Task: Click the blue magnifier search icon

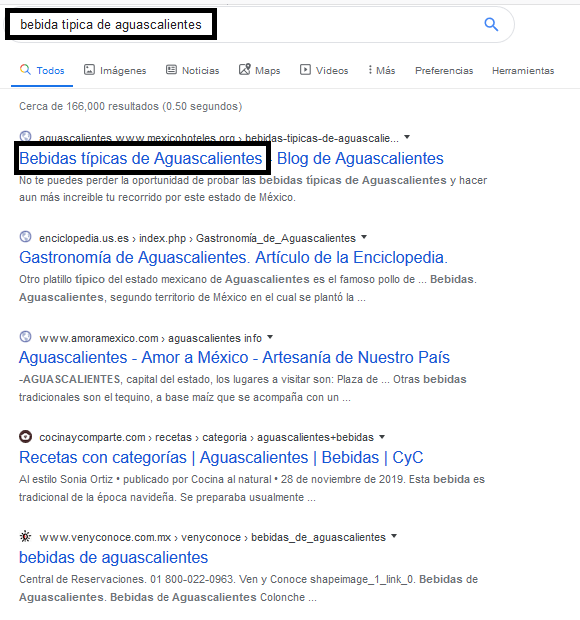Action: tap(491, 25)
